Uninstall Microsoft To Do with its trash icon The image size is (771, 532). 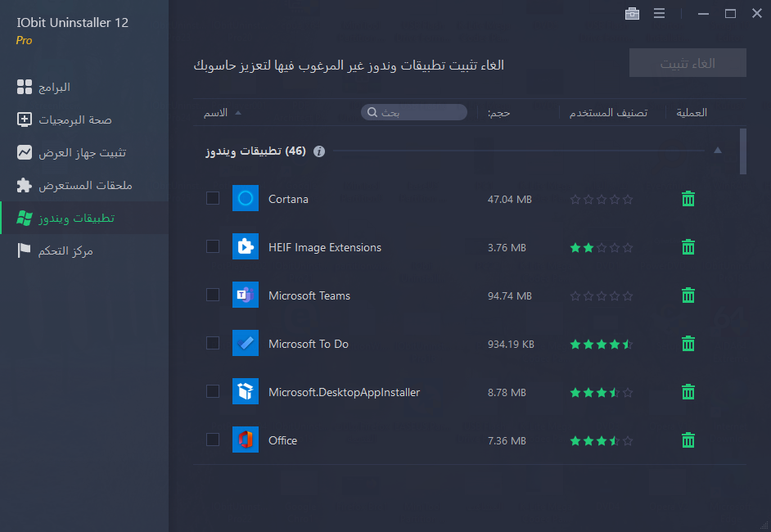coord(688,343)
